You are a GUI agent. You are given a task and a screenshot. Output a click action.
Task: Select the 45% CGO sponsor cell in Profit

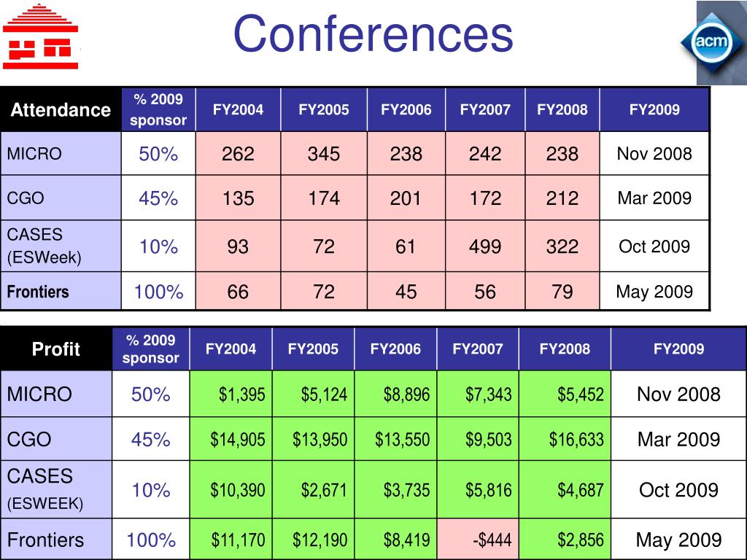pos(150,439)
